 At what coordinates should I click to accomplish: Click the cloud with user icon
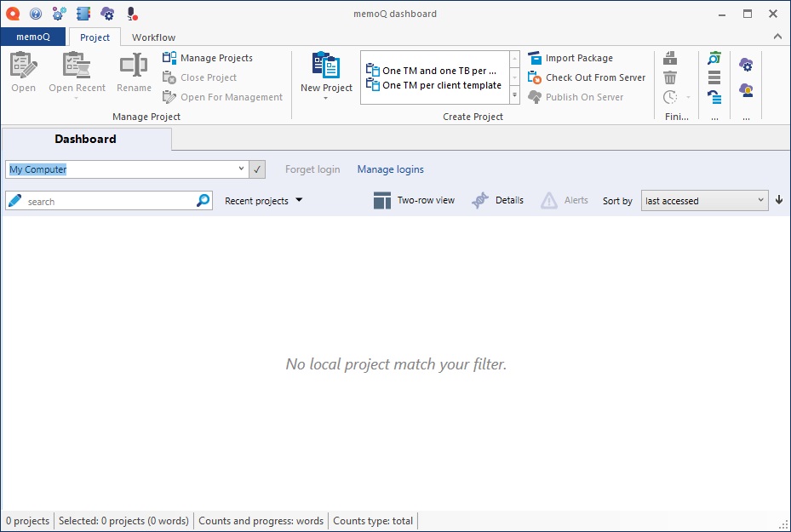click(x=746, y=91)
